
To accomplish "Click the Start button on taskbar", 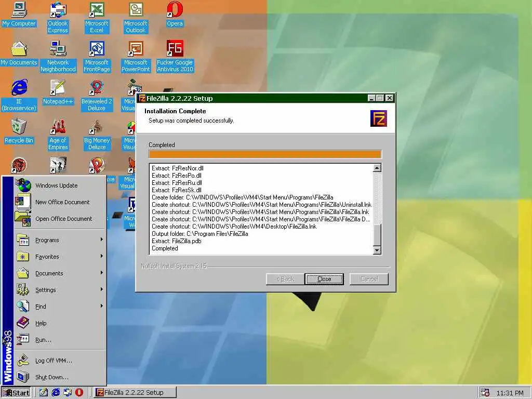I will pos(16,393).
